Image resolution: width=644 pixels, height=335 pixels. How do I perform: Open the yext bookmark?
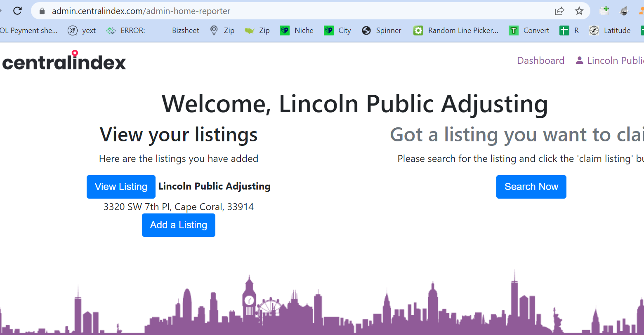point(82,30)
